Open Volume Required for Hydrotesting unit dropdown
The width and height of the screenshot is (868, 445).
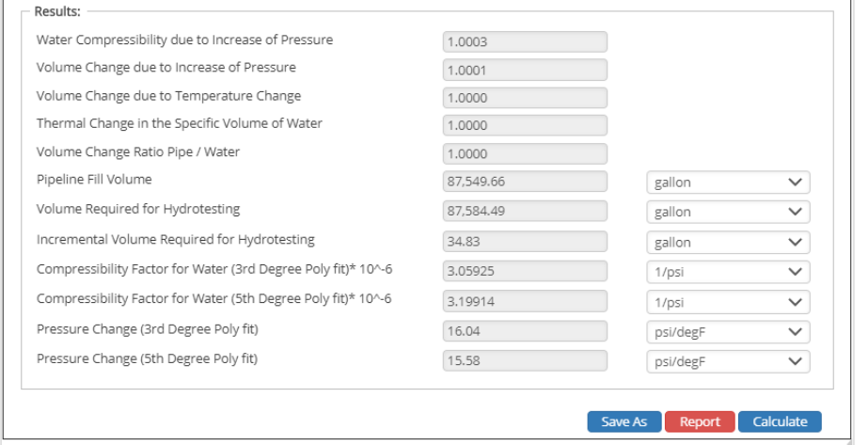728,212
